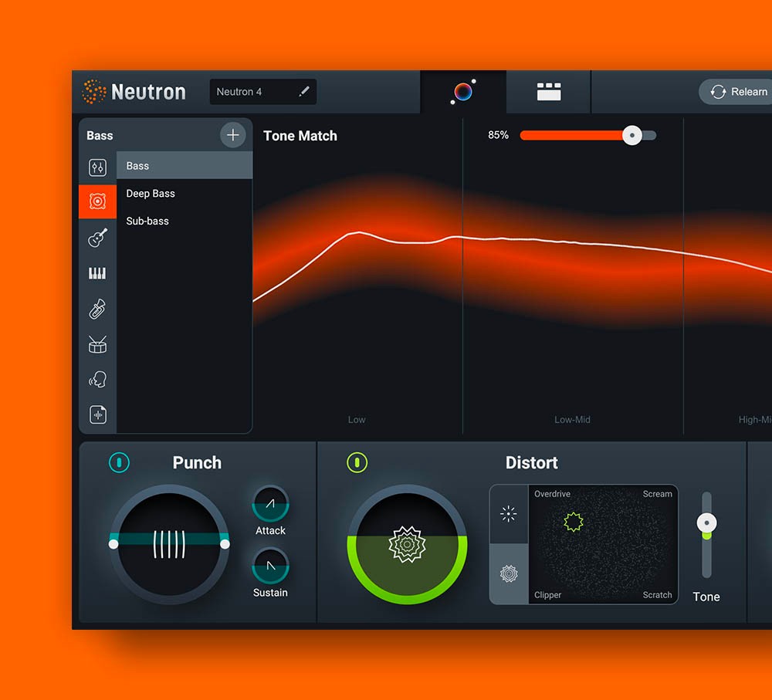Click the Distort amount main dial
Viewport: 772px width, 700px height.
(x=407, y=544)
